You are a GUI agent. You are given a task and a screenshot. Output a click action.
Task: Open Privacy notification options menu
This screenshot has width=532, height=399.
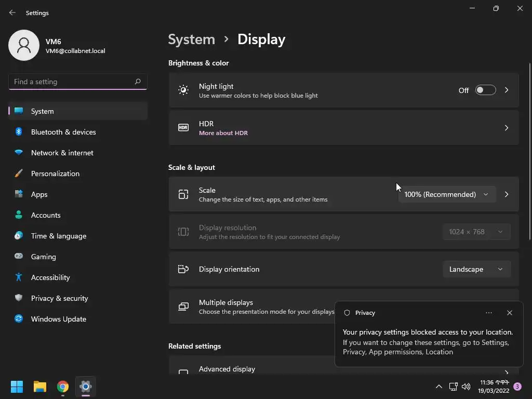tap(488, 313)
